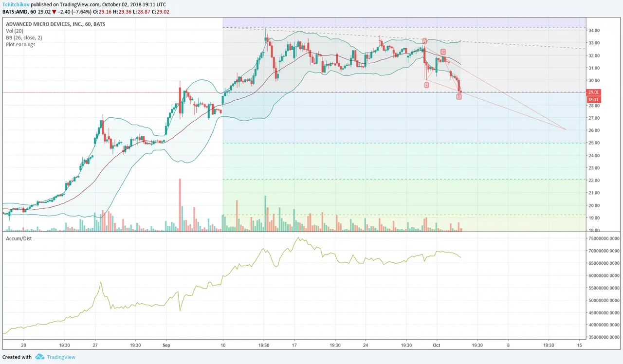
Task: Click the Oct date axis label
Action: pyautogui.click(x=436, y=346)
